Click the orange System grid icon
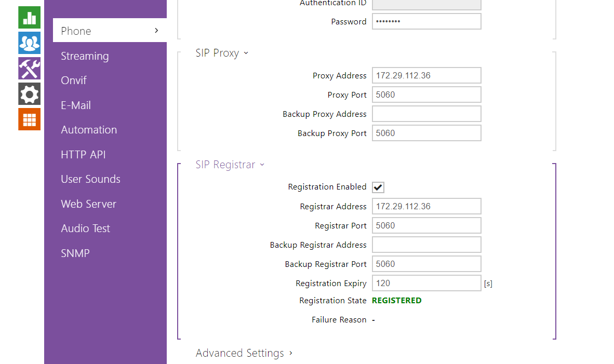The height and width of the screenshot is (364, 614). point(29,119)
